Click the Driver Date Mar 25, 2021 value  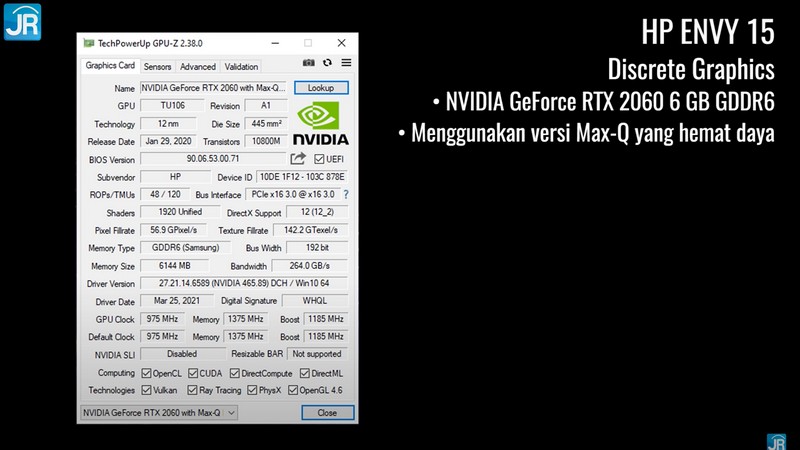point(177,301)
